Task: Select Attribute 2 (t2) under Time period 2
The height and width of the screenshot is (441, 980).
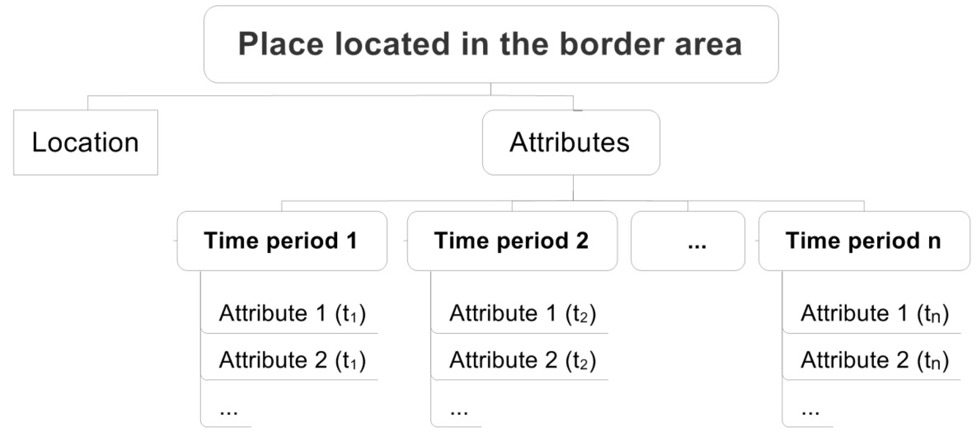Action: point(522,360)
